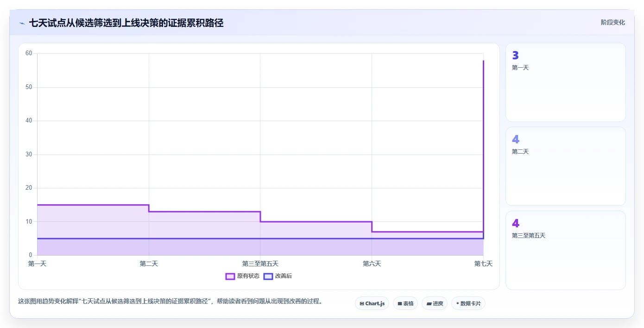Click the chart description caption below chart

pos(170,301)
